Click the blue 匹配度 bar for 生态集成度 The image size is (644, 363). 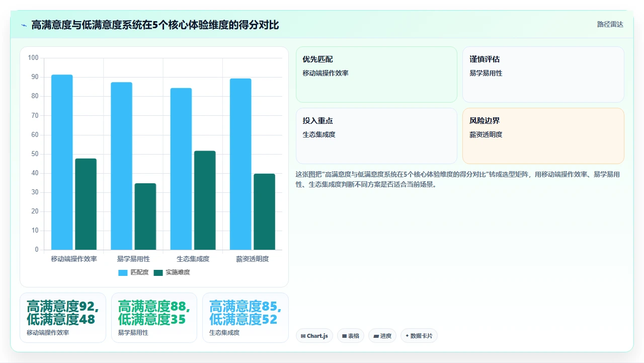181,169
